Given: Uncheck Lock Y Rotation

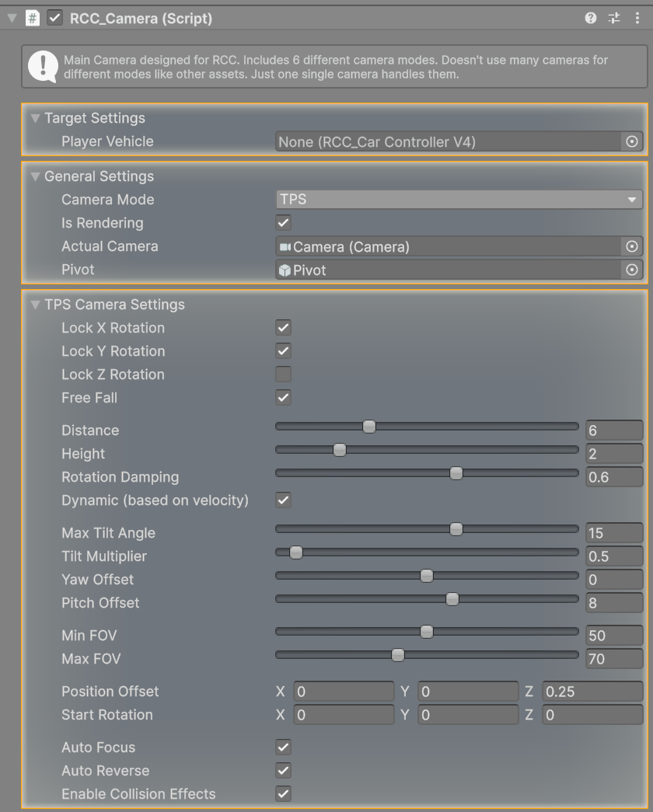Looking at the screenshot, I should tap(283, 351).
